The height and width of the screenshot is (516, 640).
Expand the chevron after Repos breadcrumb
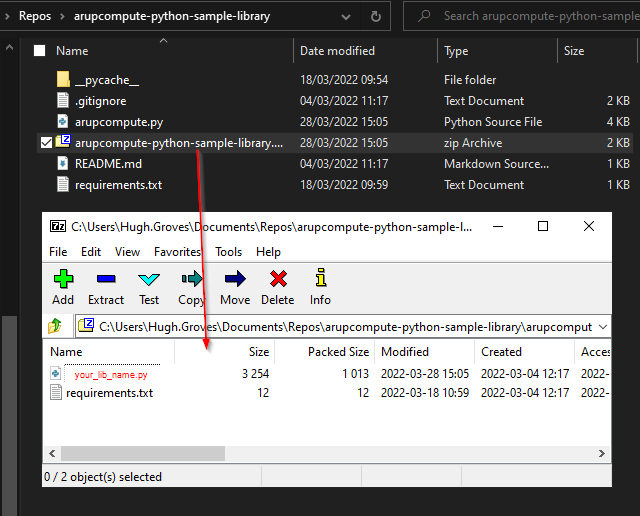(x=62, y=16)
